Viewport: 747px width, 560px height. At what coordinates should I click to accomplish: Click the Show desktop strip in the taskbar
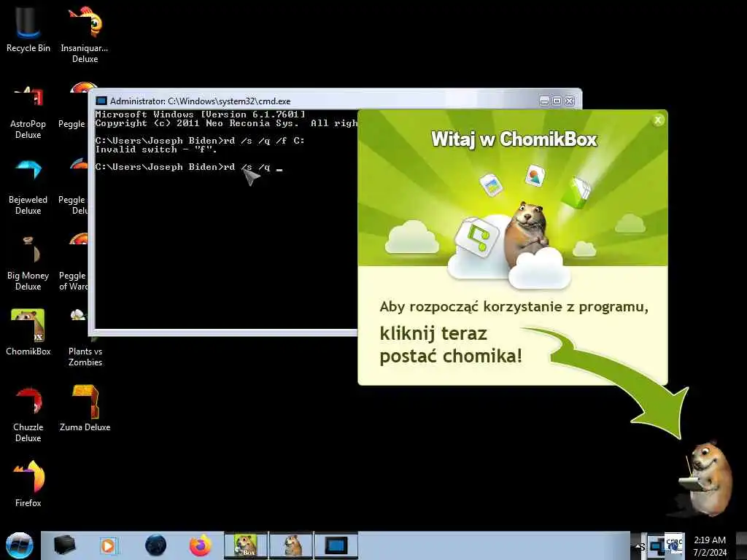742,545
